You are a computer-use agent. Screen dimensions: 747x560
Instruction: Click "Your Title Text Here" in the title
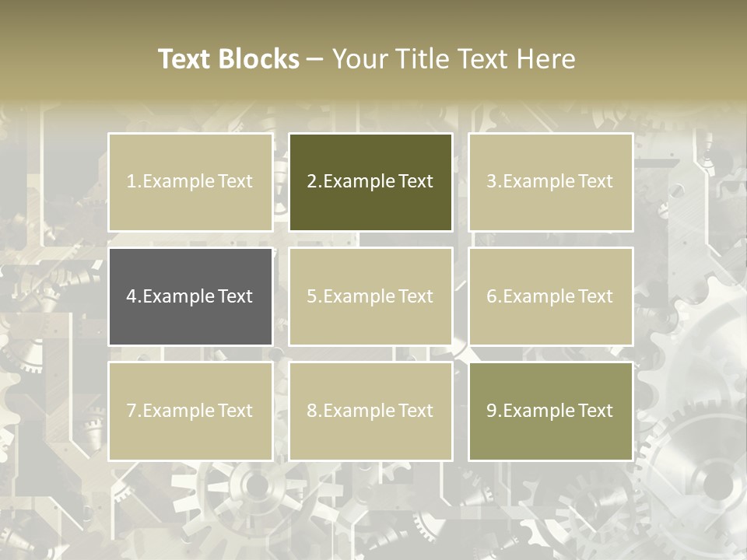point(454,59)
